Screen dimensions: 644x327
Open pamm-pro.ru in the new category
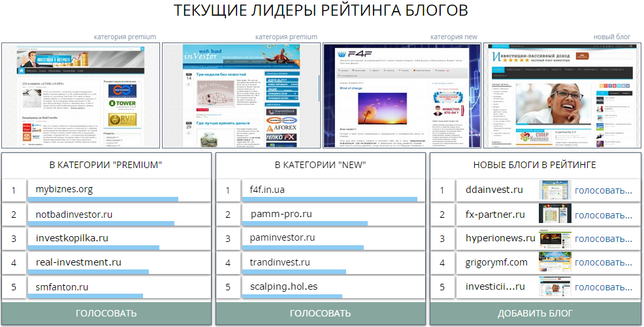tap(282, 215)
